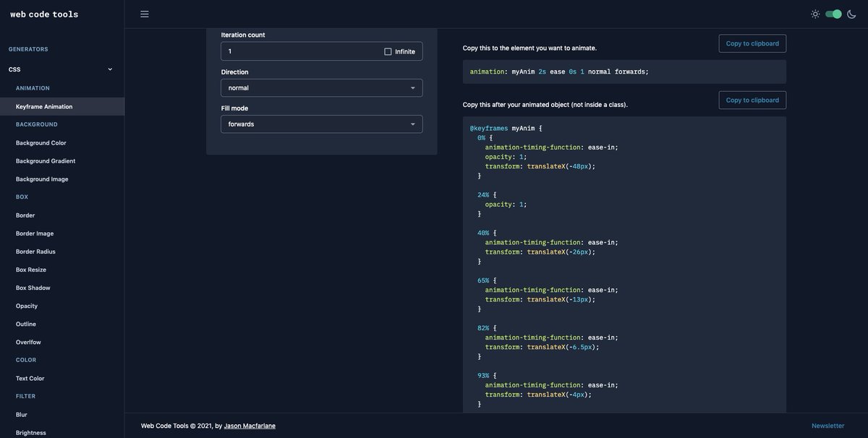Click the ANIMATION sidebar heading
The image size is (868, 438).
click(x=33, y=88)
